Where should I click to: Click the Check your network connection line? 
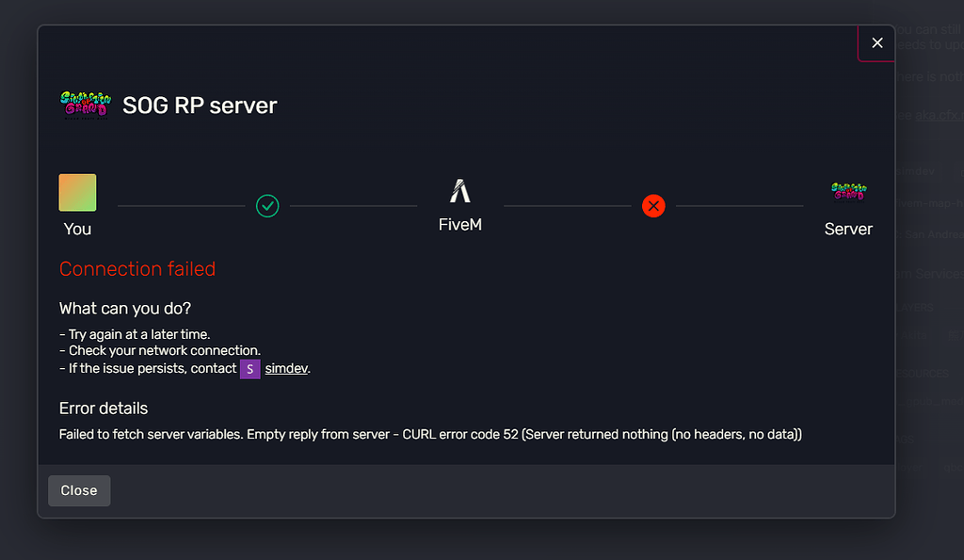(x=160, y=350)
